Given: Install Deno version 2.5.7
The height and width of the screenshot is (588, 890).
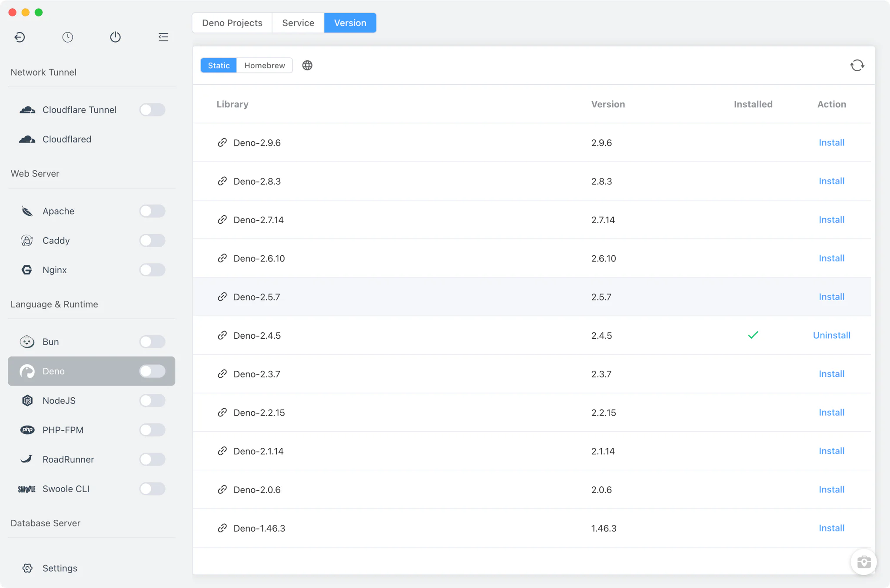Looking at the screenshot, I should 831,297.
